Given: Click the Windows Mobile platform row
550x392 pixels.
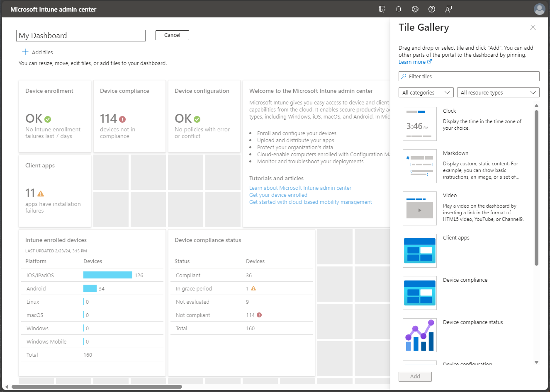Looking at the screenshot, I should 92,341.
